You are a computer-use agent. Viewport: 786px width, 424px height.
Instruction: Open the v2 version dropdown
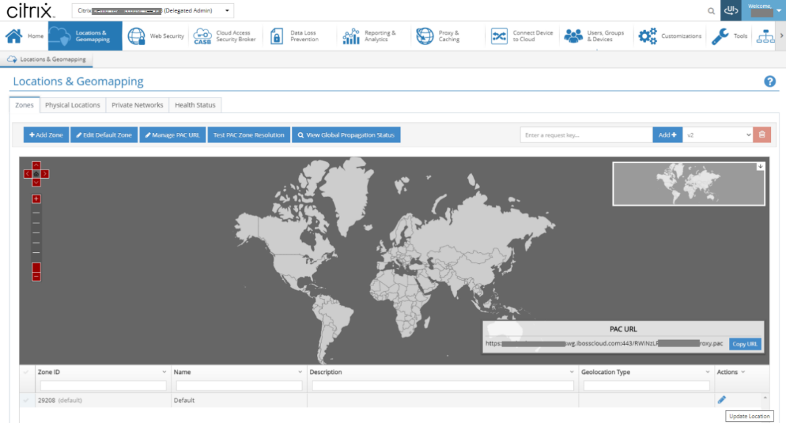718,135
